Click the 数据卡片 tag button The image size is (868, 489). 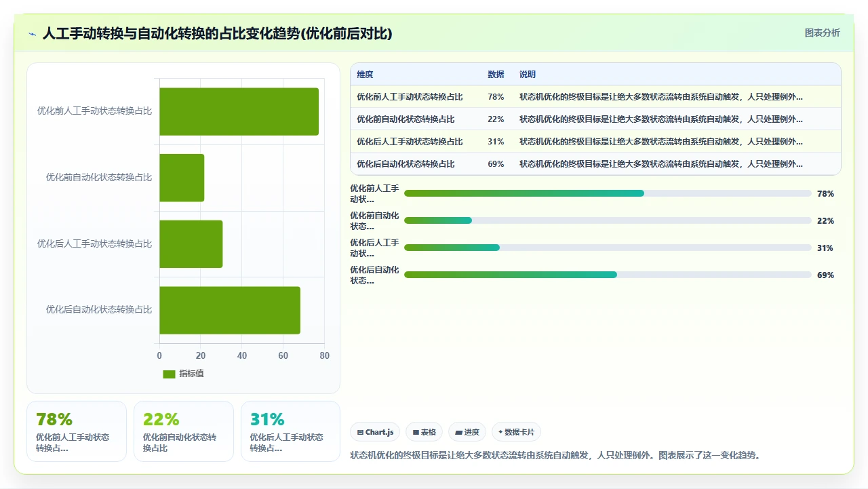point(516,432)
